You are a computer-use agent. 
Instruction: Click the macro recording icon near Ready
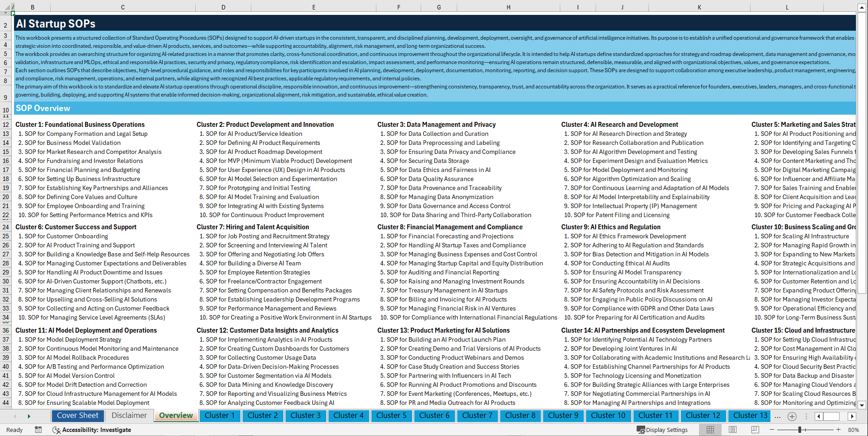(x=38, y=430)
